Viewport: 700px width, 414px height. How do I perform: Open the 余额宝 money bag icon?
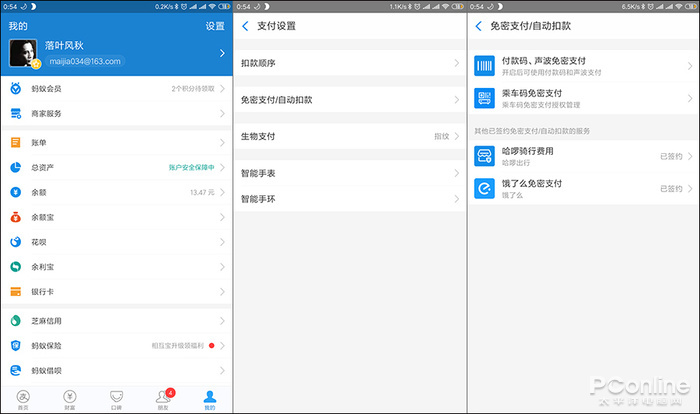click(16, 217)
